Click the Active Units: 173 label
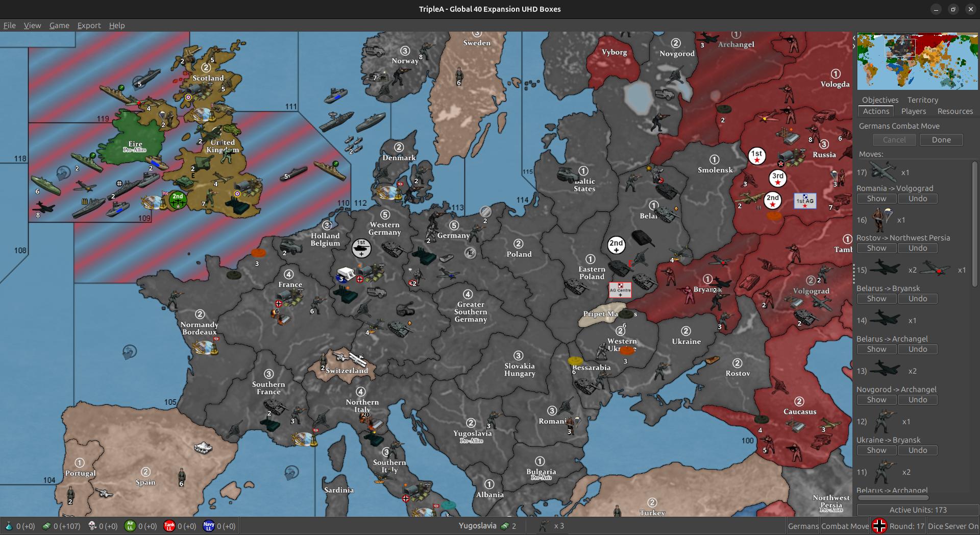Screen dimensions: 980x535 (917, 509)
